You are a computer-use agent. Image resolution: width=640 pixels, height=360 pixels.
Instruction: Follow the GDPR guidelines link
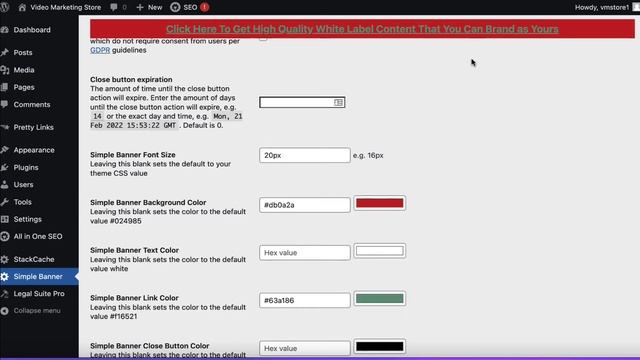pyautogui.click(x=100, y=50)
